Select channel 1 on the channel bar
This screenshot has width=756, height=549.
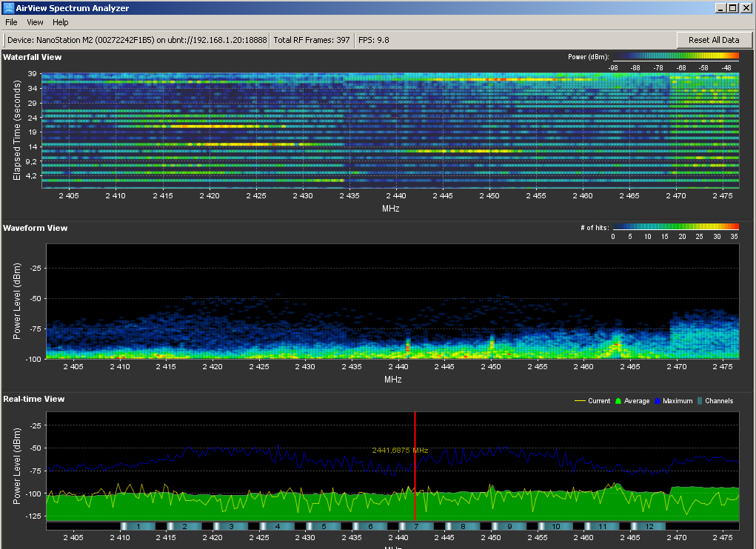pos(138,526)
